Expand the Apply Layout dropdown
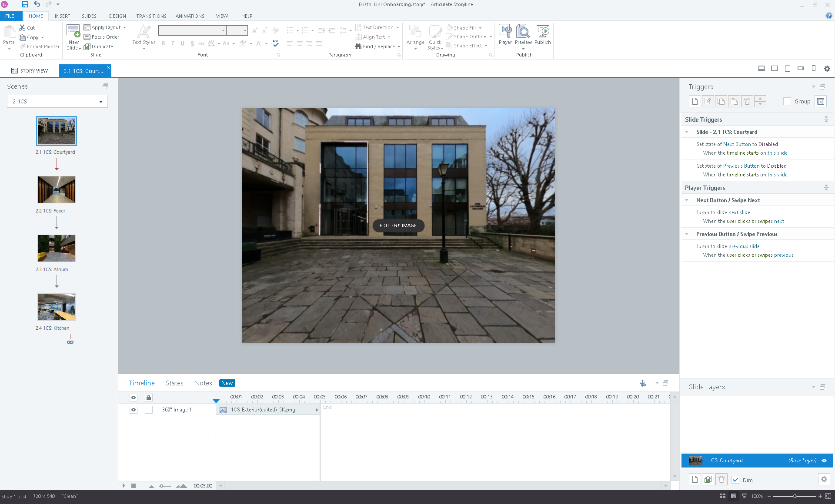Viewport: 835px width, 504px height. click(124, 27)
